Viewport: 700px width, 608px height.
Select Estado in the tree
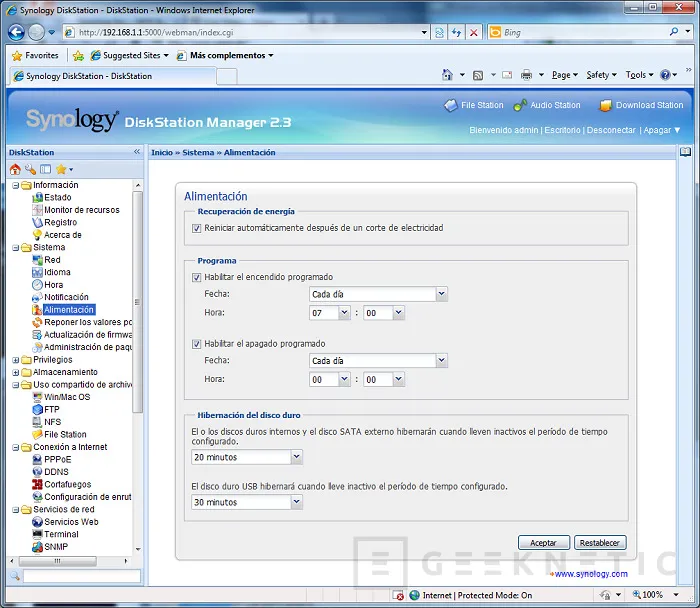click(58, 197)
